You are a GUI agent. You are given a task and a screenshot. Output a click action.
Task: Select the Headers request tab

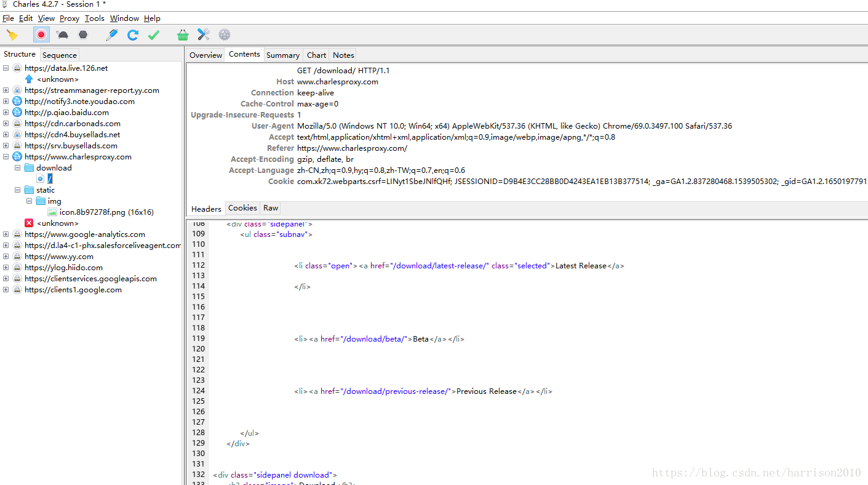coord(206,209)
